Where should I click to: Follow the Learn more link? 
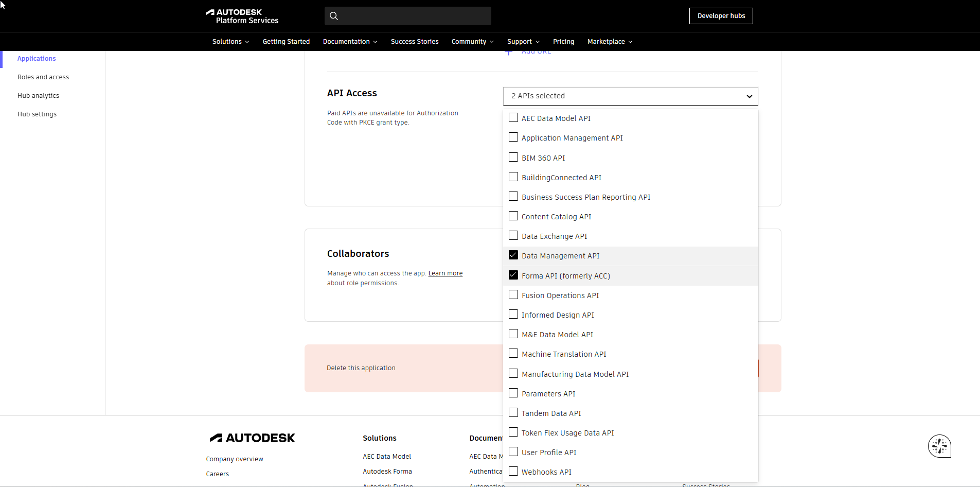pyautogui.click(x=446, y=273)
